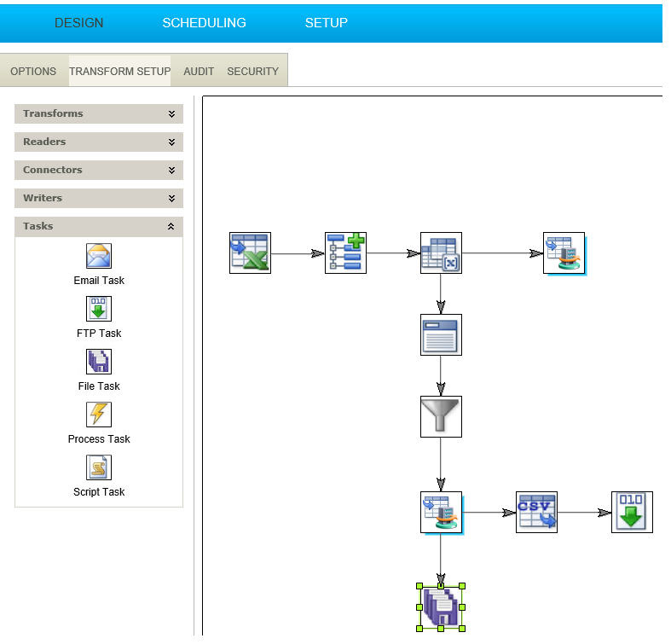671x644 pixels.
Task: Click the selected file task node on canvas
Action: (x=440, y=607)
